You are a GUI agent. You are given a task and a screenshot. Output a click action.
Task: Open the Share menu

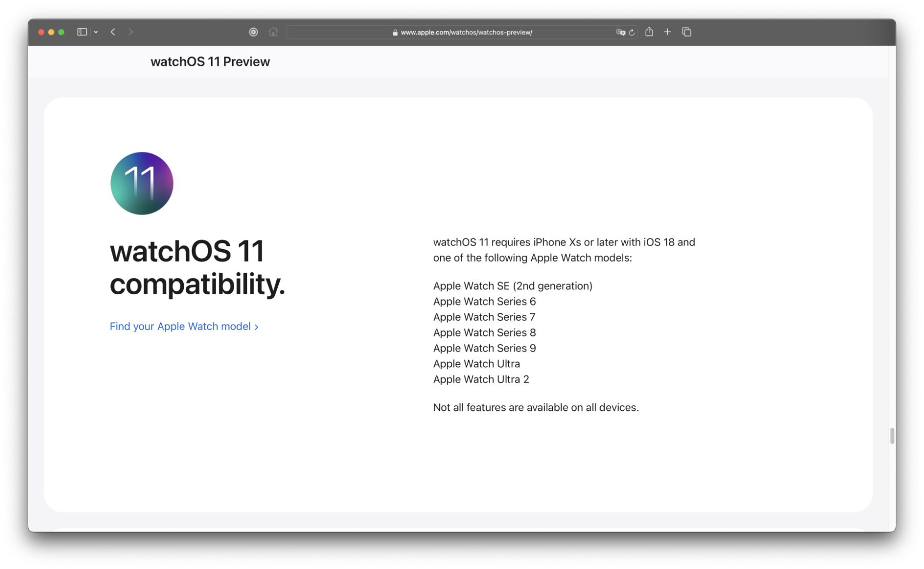tap(649, 32)
